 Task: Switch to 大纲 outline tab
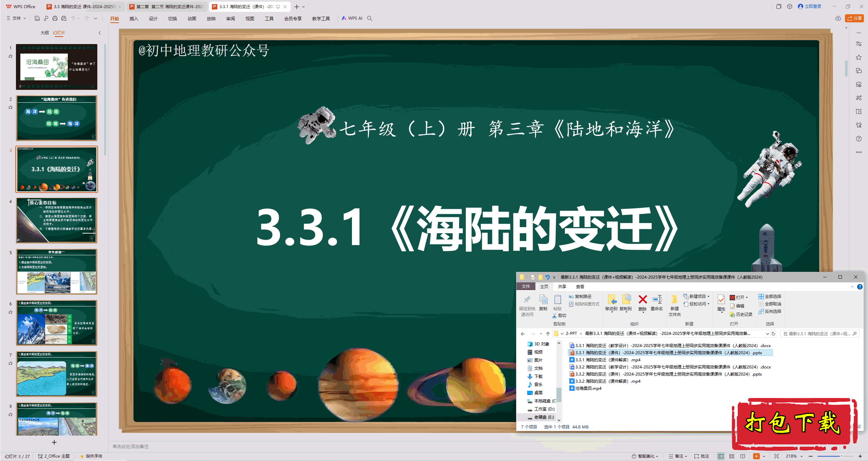(x=45, y=33)
